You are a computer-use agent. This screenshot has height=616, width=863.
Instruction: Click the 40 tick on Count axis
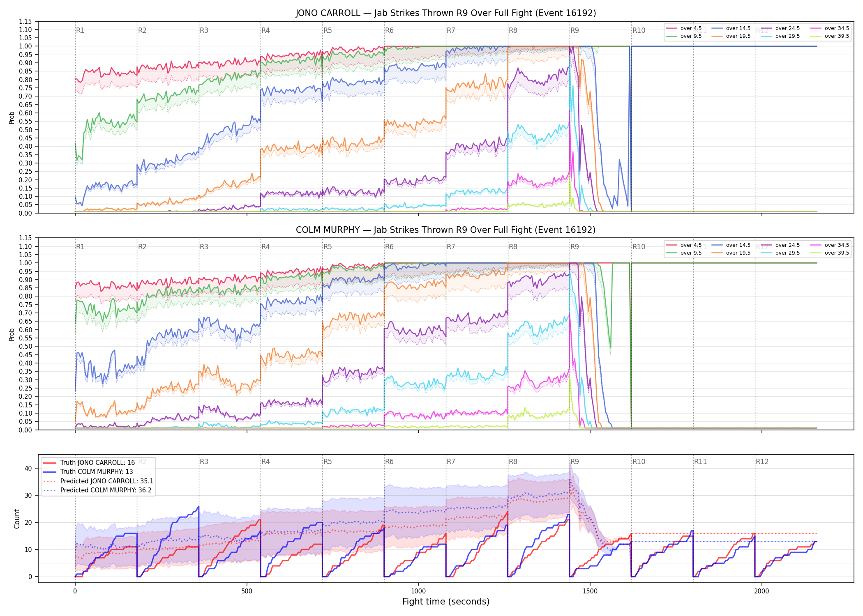click(28, 468)
